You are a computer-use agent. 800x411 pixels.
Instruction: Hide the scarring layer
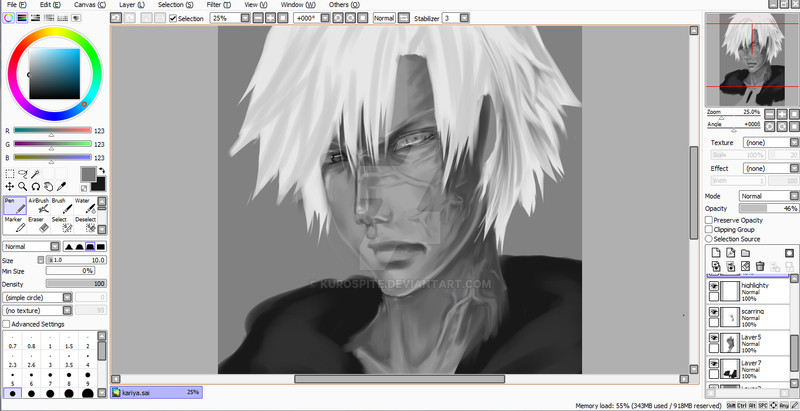714,312
